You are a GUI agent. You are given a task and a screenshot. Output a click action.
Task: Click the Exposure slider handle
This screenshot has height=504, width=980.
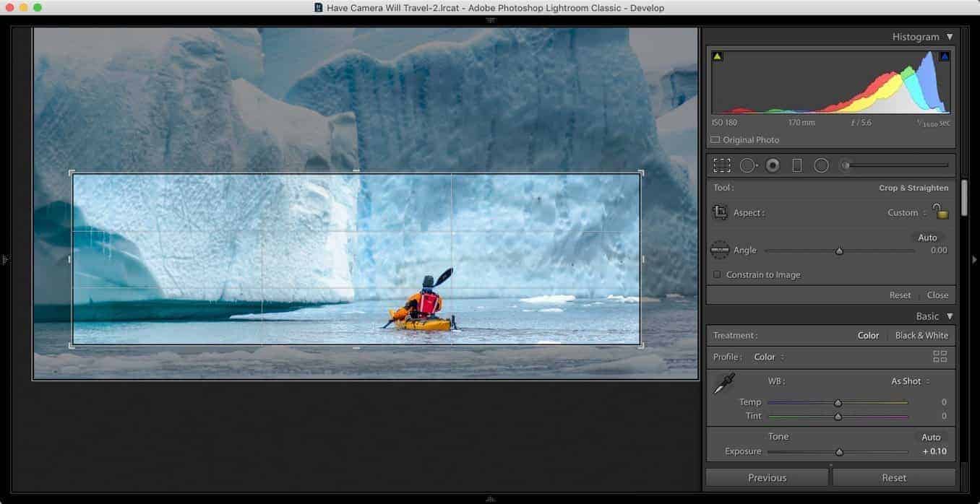tap(839, 452)
